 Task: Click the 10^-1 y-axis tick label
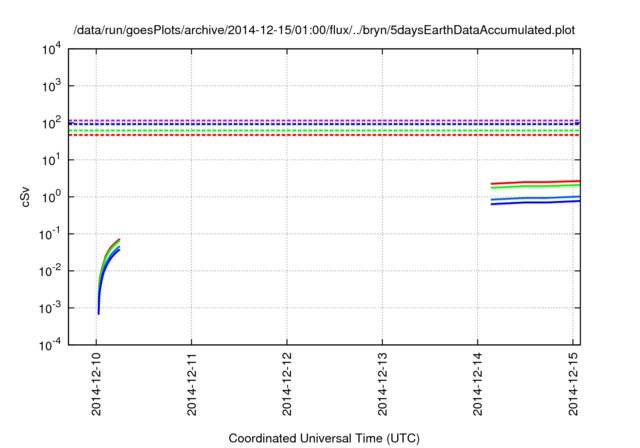pyautogui.click(x=49, y=234)
